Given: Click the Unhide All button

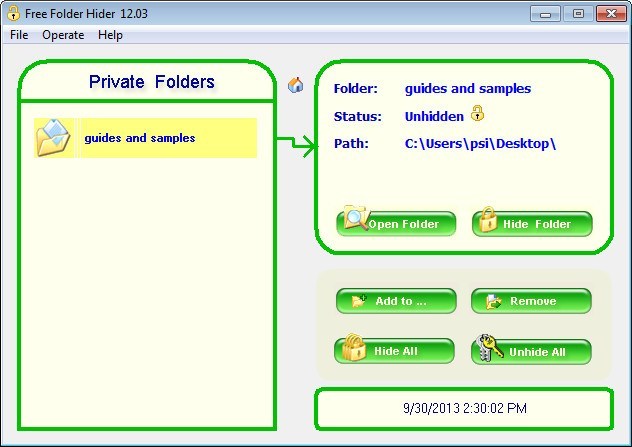Looking at the screenshot, I should pos(531,351).
